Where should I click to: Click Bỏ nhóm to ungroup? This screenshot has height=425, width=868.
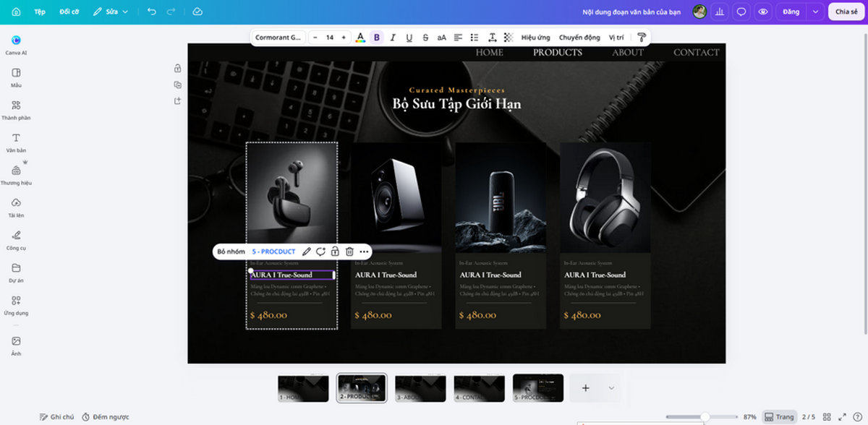pos(231,252)
